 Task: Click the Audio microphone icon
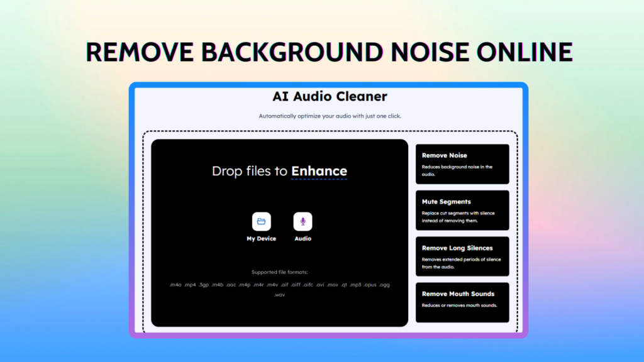(x=303, y=221)
